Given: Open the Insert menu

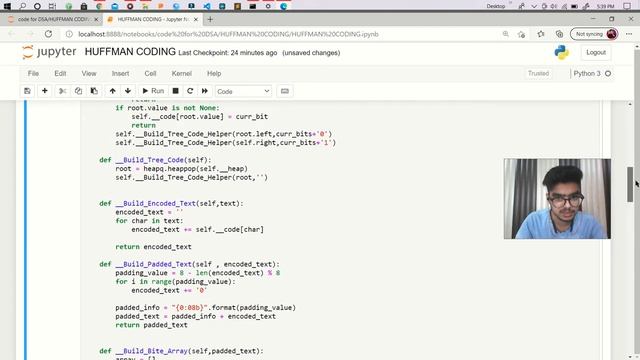Looking at the screenshot, I should (120, 73).
